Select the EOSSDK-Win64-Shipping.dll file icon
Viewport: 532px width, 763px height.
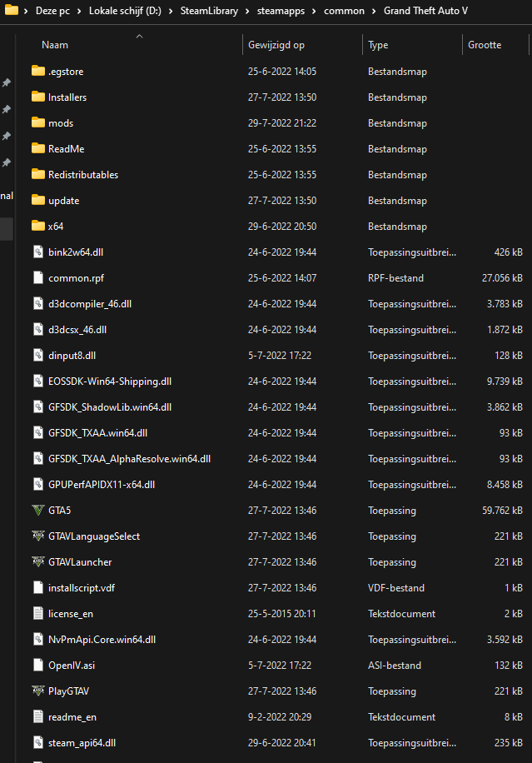38,381
